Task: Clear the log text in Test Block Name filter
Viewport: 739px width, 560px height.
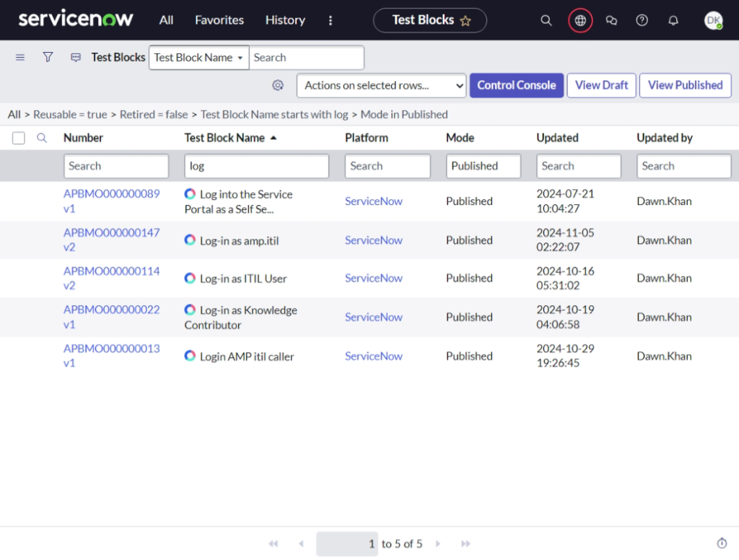Action: 256,166
